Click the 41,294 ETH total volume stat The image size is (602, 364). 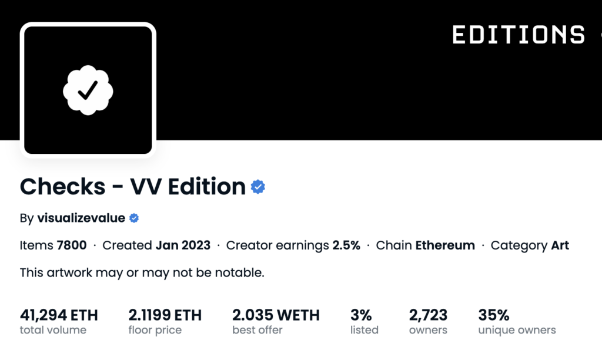[59, 315]
